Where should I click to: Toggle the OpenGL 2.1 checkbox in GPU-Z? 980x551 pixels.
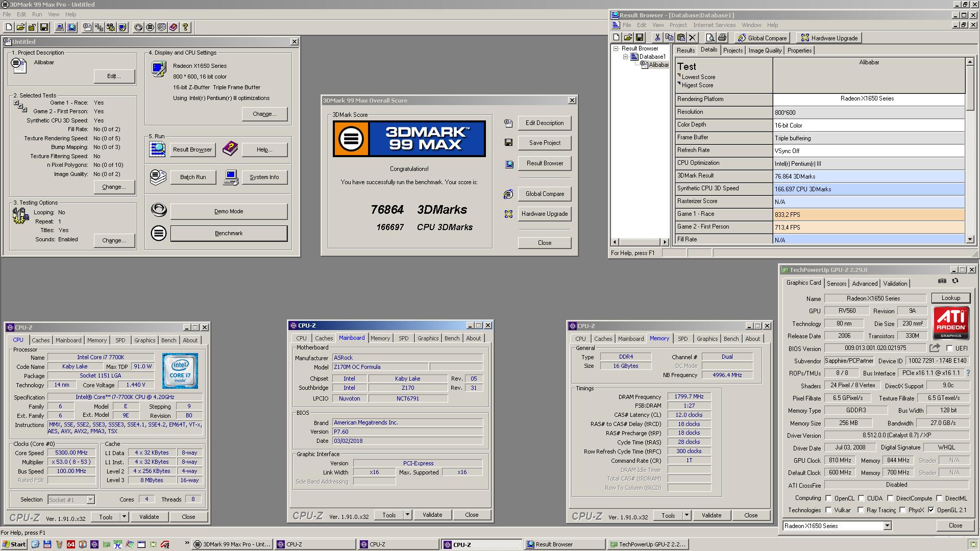(932, 510)
